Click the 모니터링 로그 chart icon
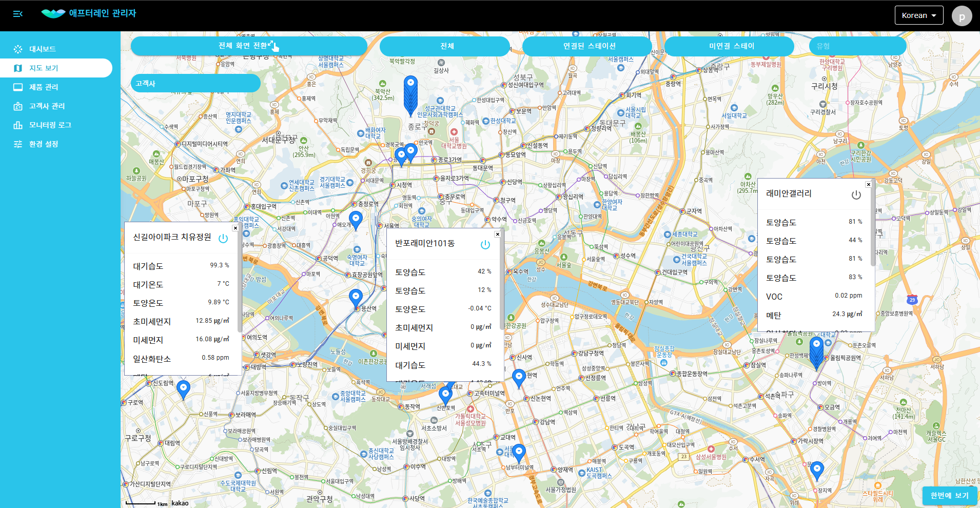Screen dimensions: 980x508 click(x=18, y=125)
